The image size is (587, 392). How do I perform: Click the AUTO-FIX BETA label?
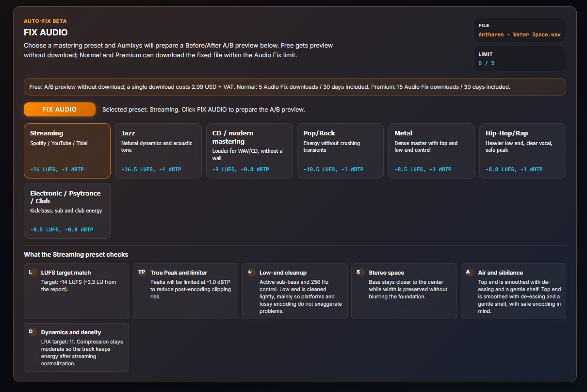(45, 21)
